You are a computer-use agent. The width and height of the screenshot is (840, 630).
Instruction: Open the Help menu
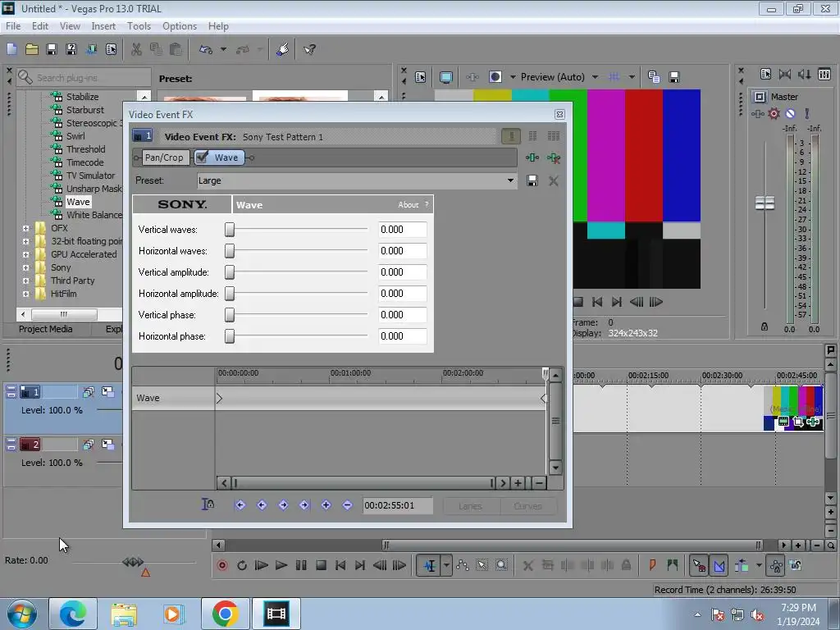[x=218, y=26]
